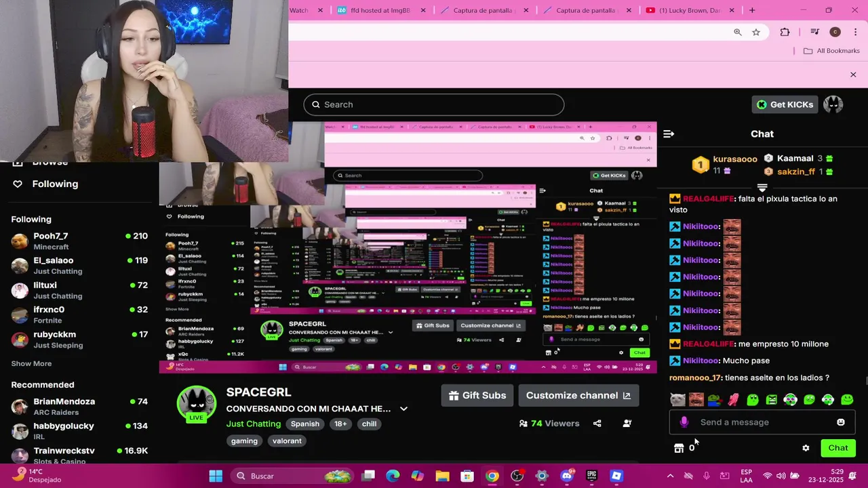This screenshot has height=488, width=868.
Task: Click the Kick Search field
Action: pyautogui.click(x=434, y=104)
